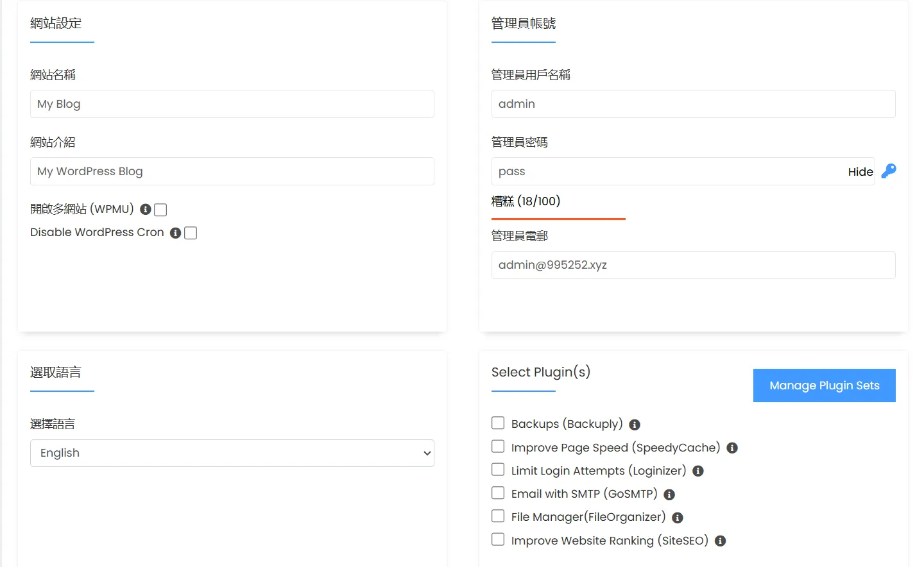Image resolution: width=924 pixels, height=567 pixels.
Task: Hide the admin password text
Action: [x=860, y=171]
